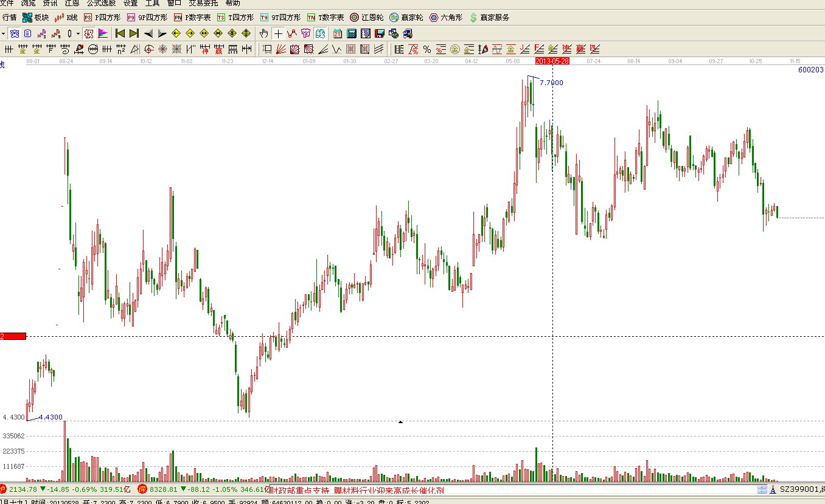Screen dimensions: 825x504
Task: Open dropdown arrow at toolbar's left edge
Action: 3,33
